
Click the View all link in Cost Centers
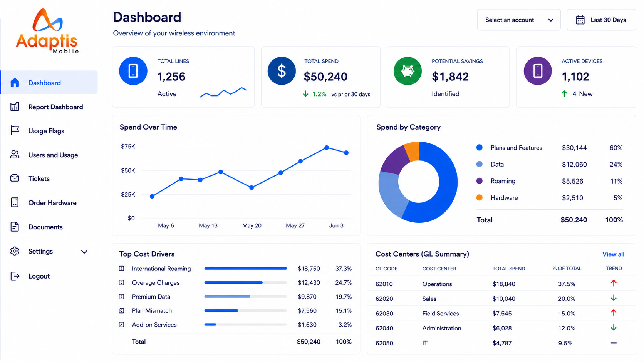coord(613,254)
